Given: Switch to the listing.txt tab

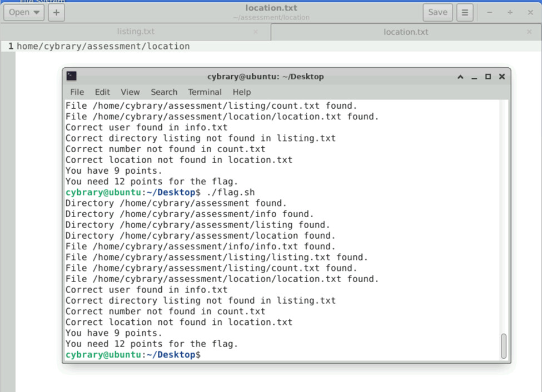Looking at the screenshot, I should [136, 32].
